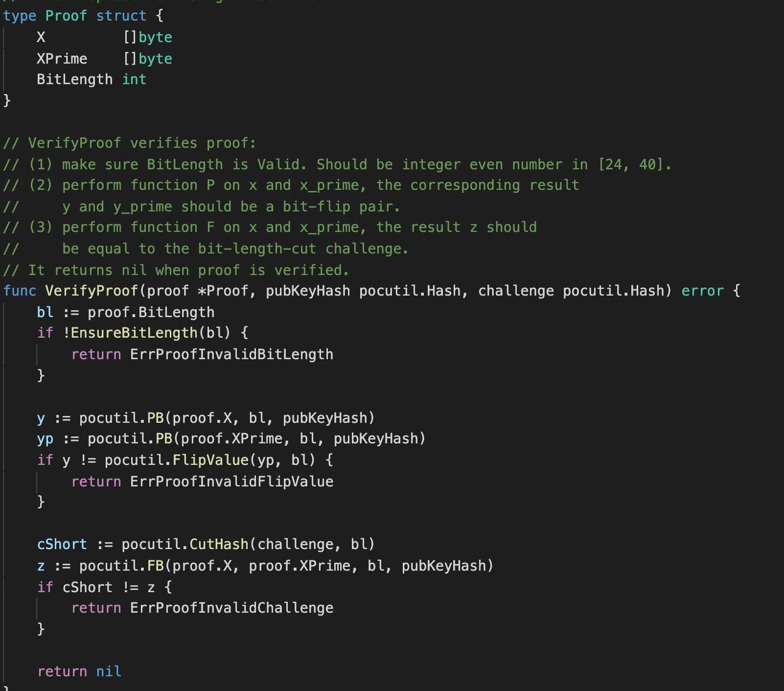Click PB call in the y assignment
This screenshot has height=691, width=784.
pyautogui.click(x=155, y=418)
